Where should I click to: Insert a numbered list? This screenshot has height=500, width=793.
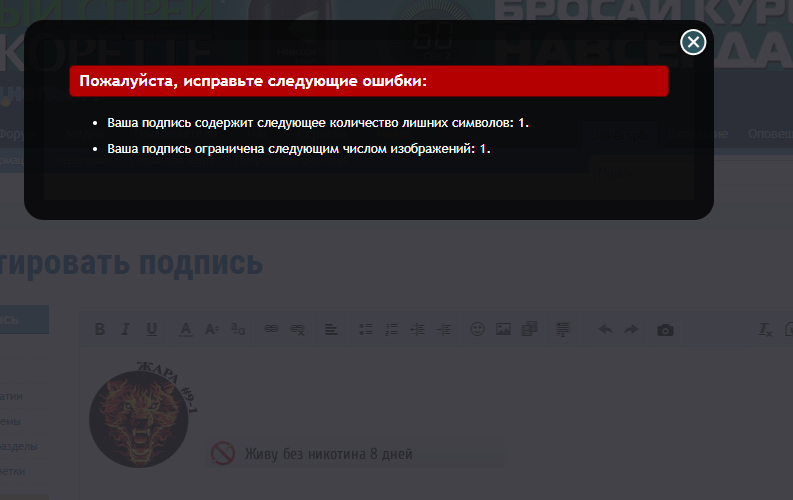(x=391, y=330)
